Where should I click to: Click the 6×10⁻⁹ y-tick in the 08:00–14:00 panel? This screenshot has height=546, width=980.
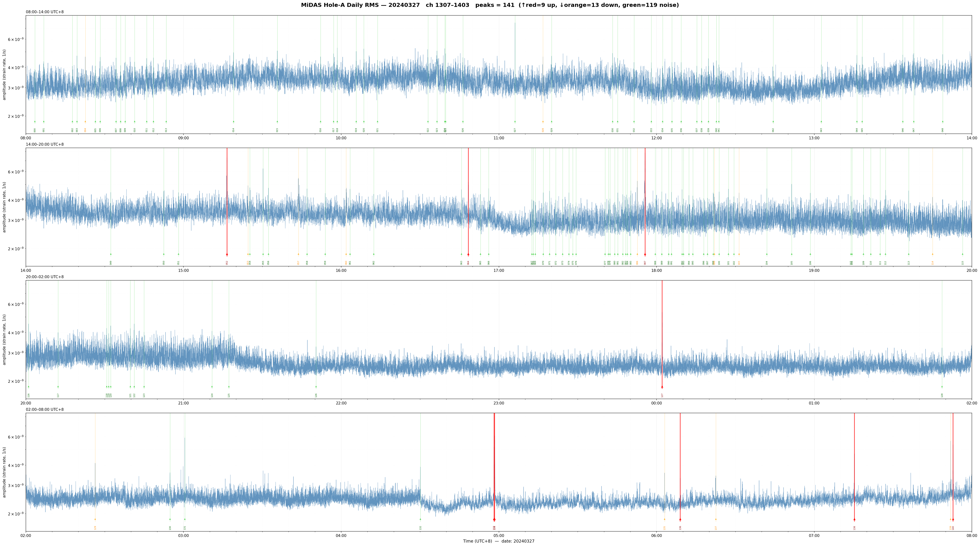click(x=16, y=39)
